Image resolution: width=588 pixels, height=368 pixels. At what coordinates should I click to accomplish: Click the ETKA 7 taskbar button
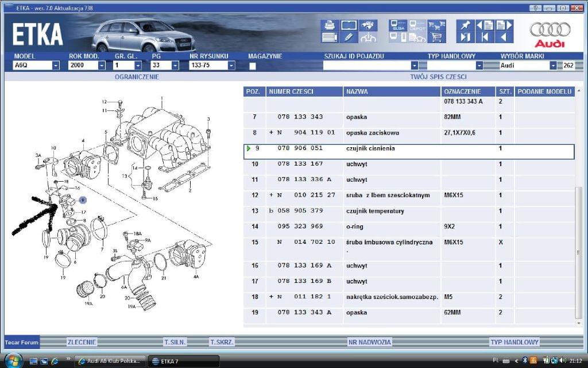click(x=184, y=361)
